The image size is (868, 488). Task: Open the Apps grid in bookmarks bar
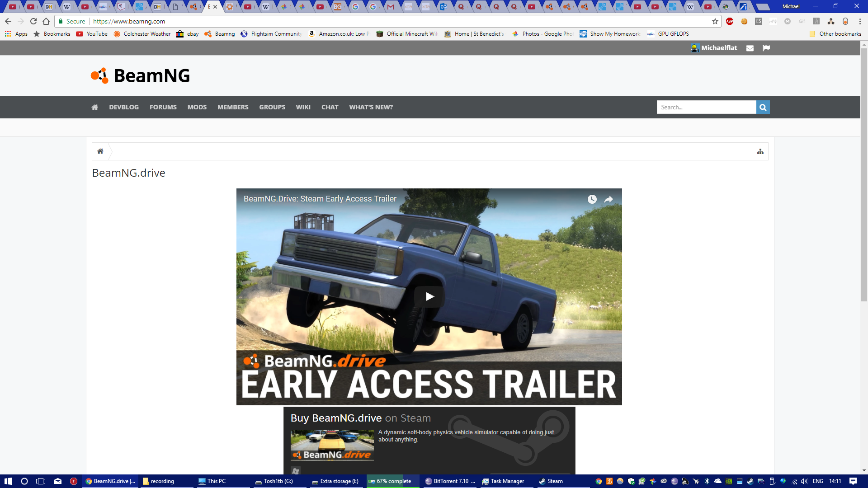[x=16, y=34]
